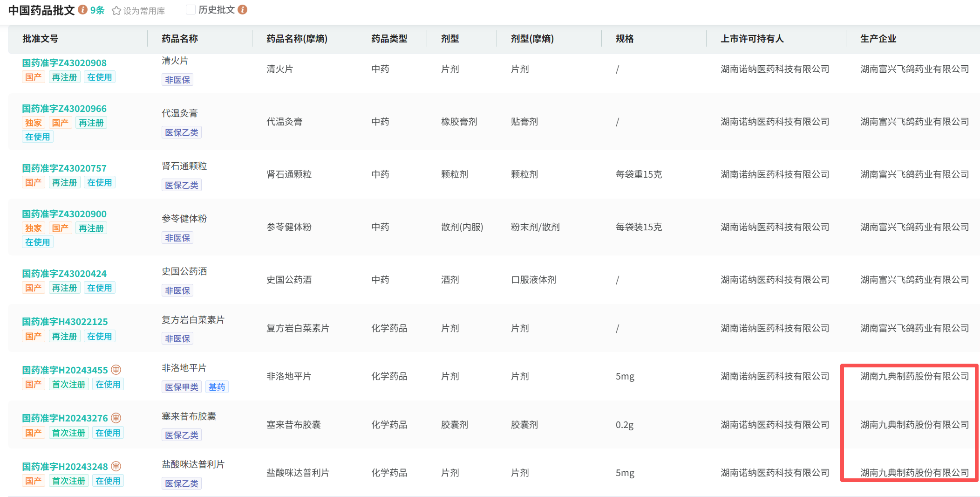Image resolution: width=980 pixels, height=497 pixels.
Task: Click the 非医保 tag under 复方岩白菜素片
Action: coord(177,338)
